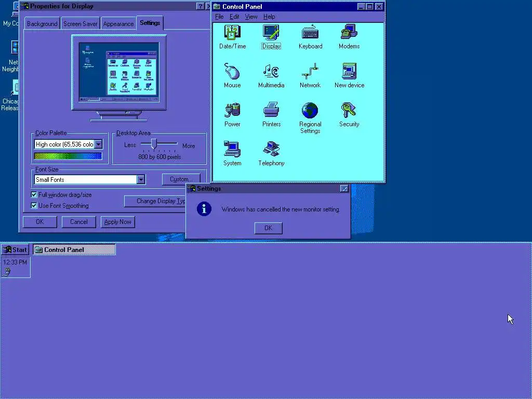The image size is (532, 399).
Task: Click OK in the Settings message dialog
Action: (x=268, y=228)
